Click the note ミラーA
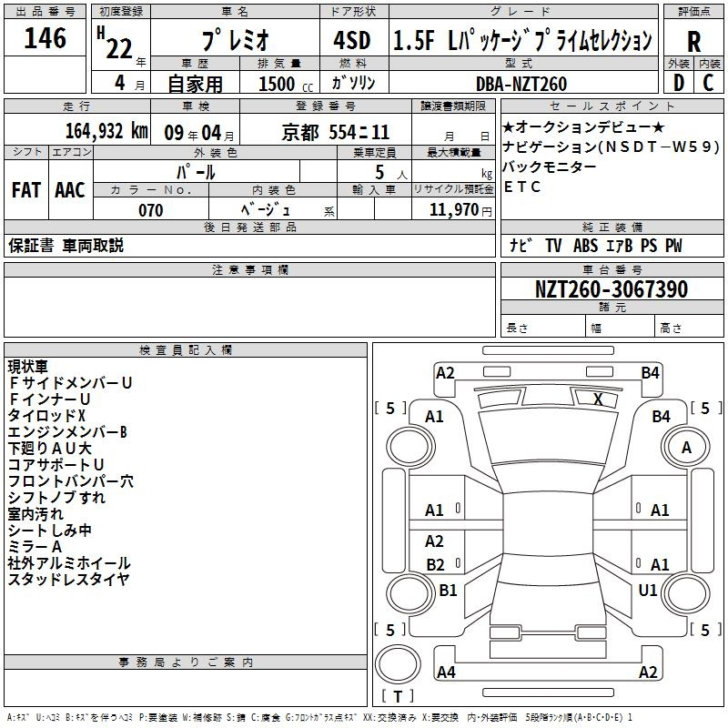Screen dimensions: 728x728 (x=35, y=547)
